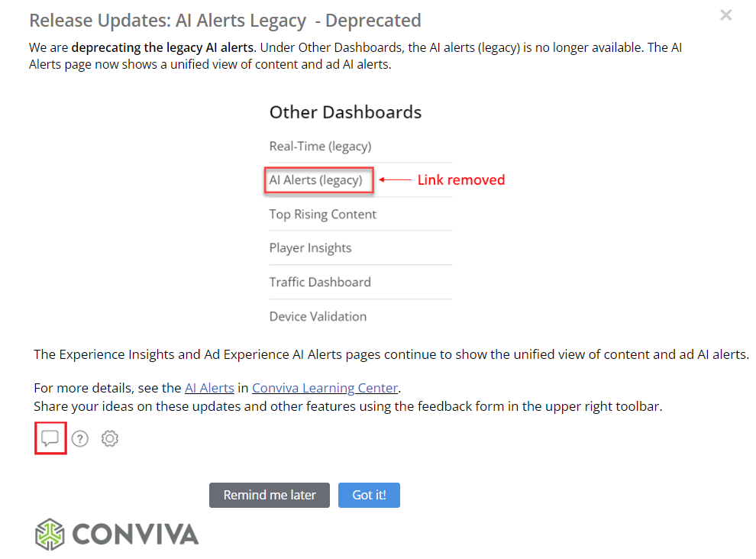
Task: Click the red Link removed annotation
Action: [460, 180]
